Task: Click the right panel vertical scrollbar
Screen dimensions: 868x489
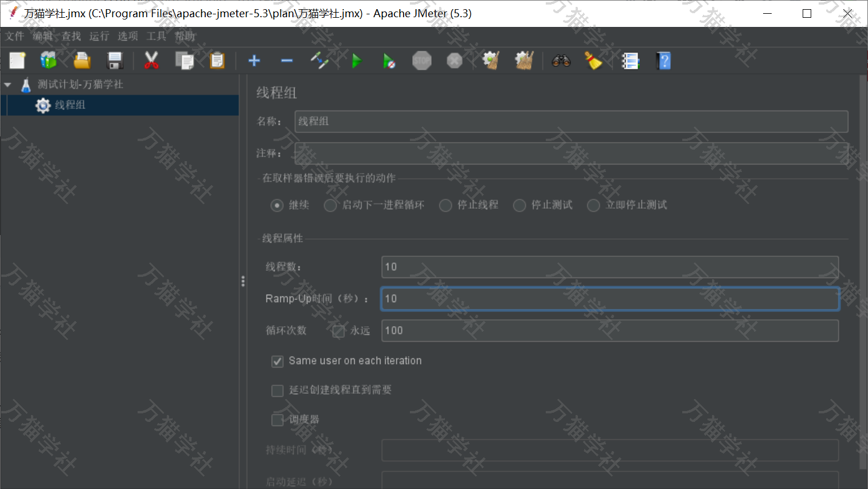Action: (863, 272)
